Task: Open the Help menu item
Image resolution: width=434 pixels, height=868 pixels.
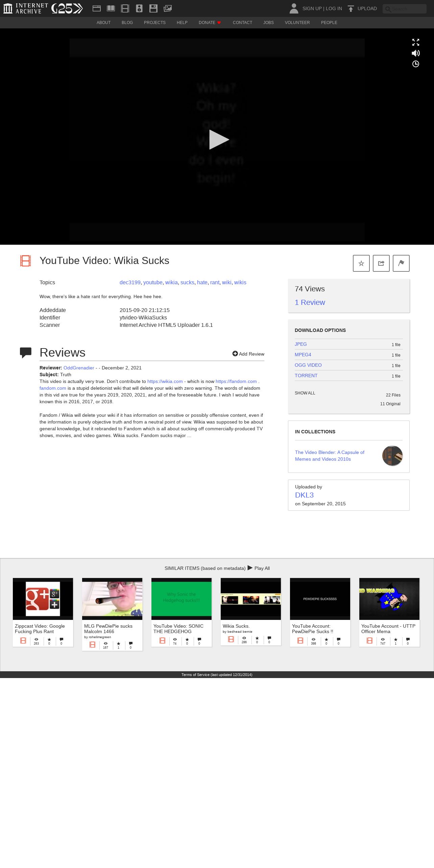Action: coord(182,23)
